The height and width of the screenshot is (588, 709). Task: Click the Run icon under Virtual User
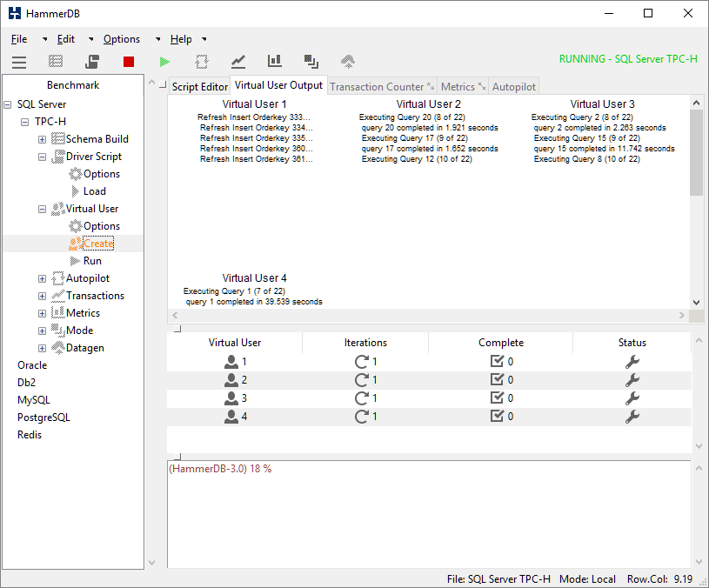coord(75,261)
